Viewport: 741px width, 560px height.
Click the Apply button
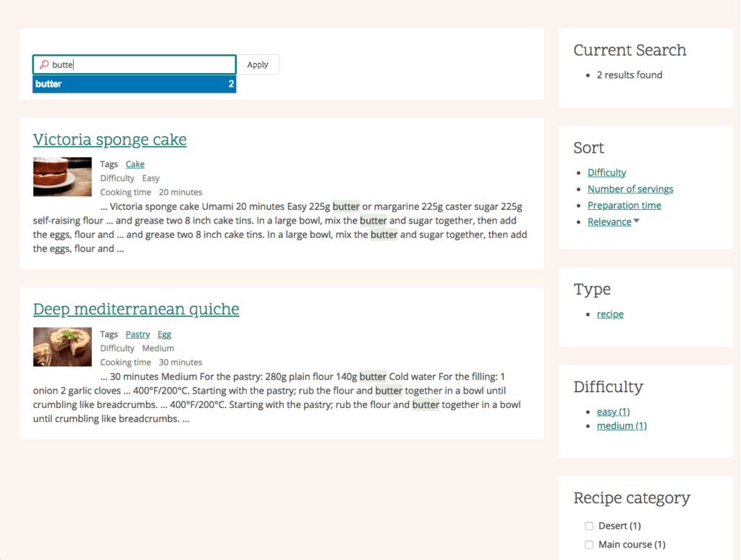click(x=258, y=64)
